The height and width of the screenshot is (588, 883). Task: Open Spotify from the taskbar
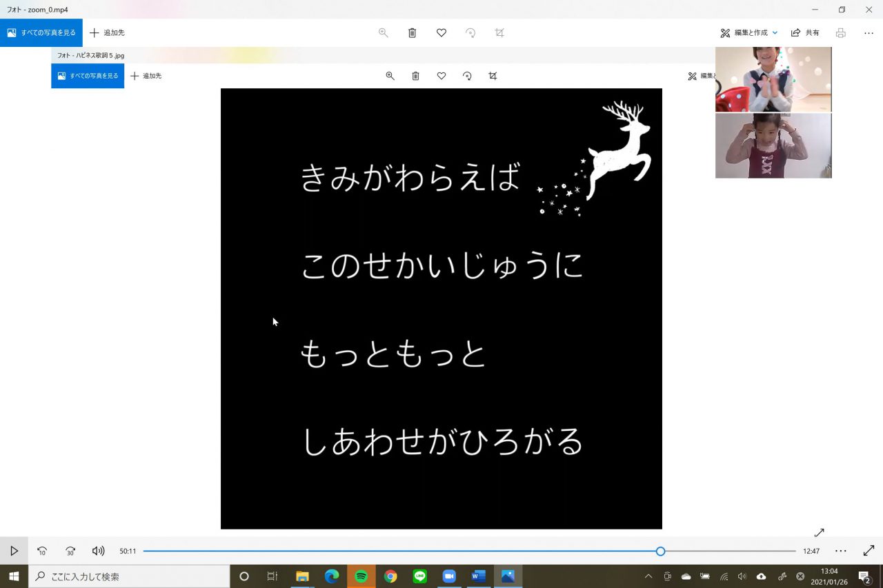pos(361,576)
